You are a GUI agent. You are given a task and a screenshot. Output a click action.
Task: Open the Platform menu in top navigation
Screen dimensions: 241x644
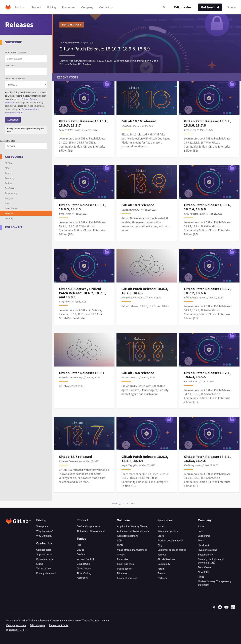[20, 7]
